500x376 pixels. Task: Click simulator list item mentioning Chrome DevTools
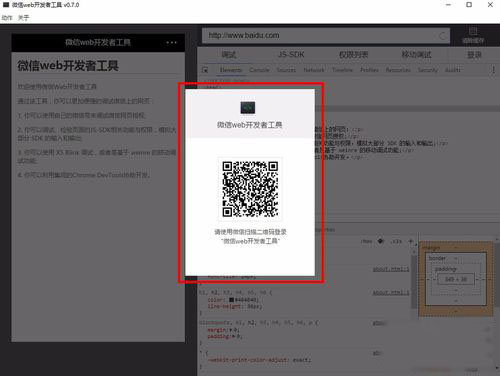pos(84,175)
